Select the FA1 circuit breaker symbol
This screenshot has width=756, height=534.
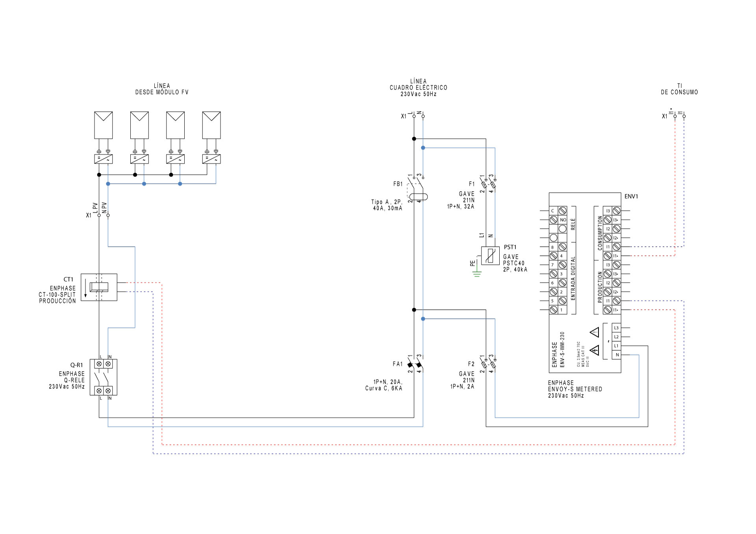[x=415, y=364]
